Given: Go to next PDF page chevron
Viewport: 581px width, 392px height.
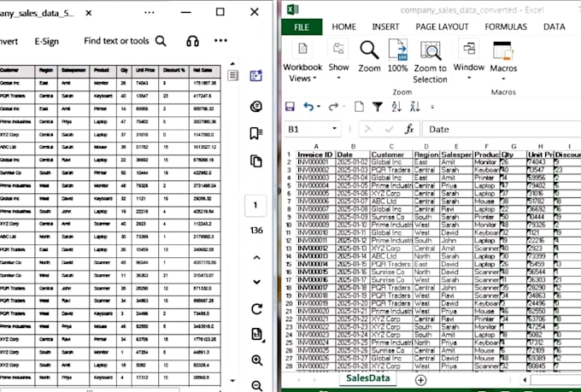Looking at the screenshot, I should click(x=256, y=282).
